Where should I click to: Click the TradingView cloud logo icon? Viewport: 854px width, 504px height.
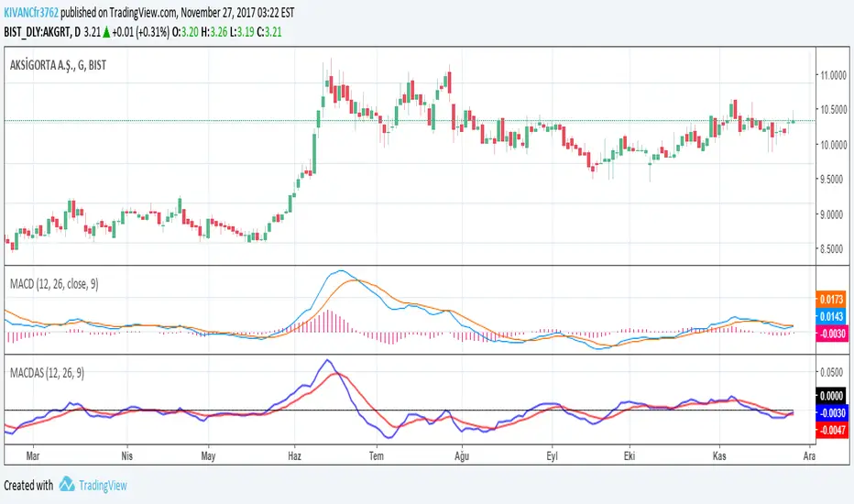pyautogui.click(x=67, y=485)
